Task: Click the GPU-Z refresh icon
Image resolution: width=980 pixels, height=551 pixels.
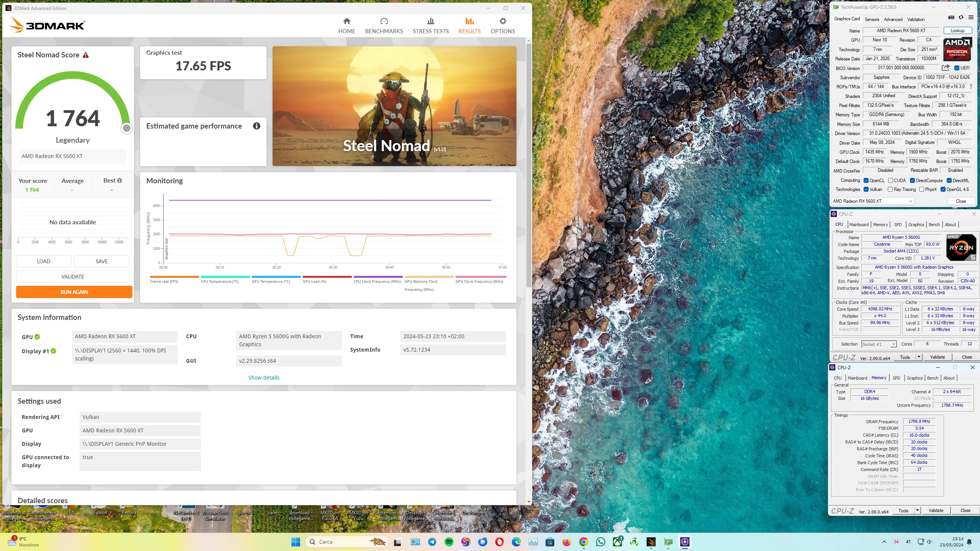Action: 961,18
